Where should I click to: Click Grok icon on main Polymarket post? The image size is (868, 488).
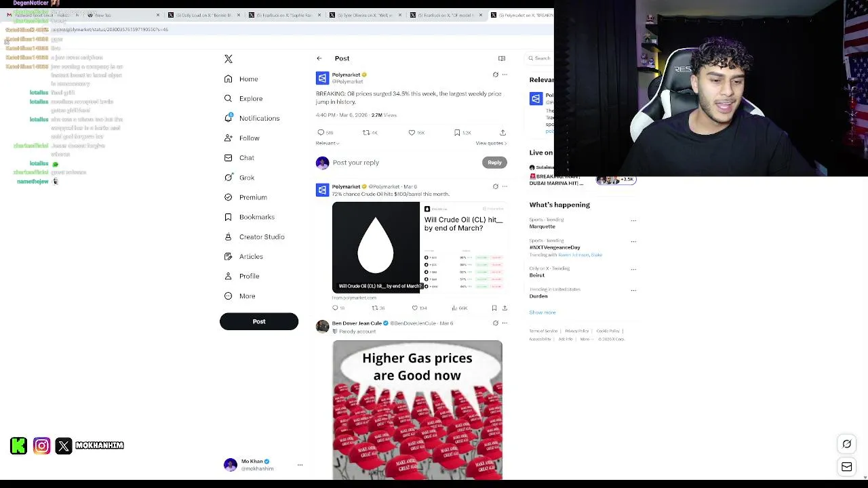click(x=495, y=75)
